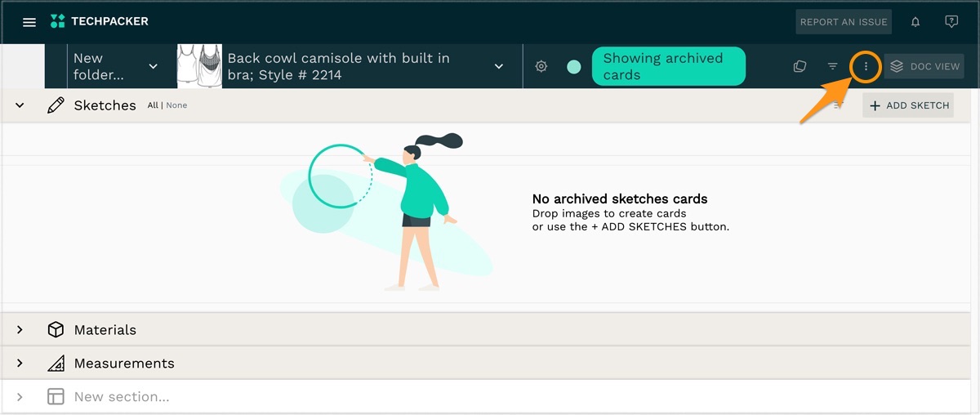Collapse the Sketches section

(20, 105)
